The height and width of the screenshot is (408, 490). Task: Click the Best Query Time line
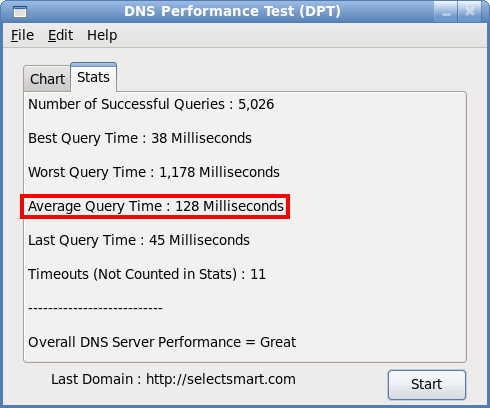click(140, 138)
